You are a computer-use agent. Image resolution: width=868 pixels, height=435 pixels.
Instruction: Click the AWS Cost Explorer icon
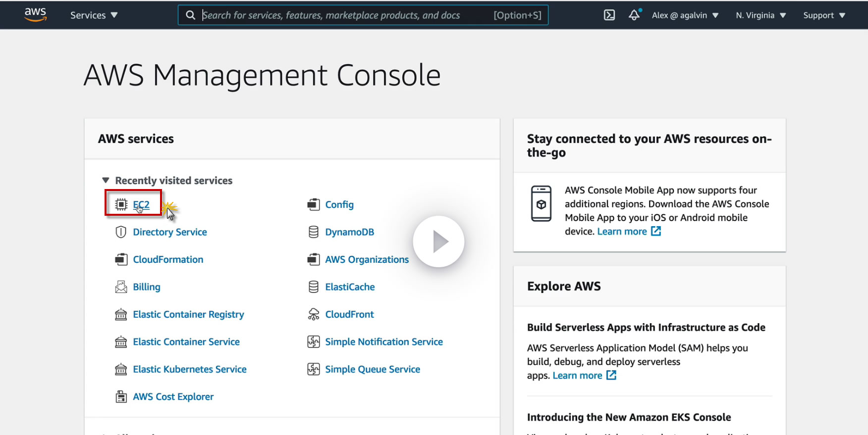coord(121,397)
